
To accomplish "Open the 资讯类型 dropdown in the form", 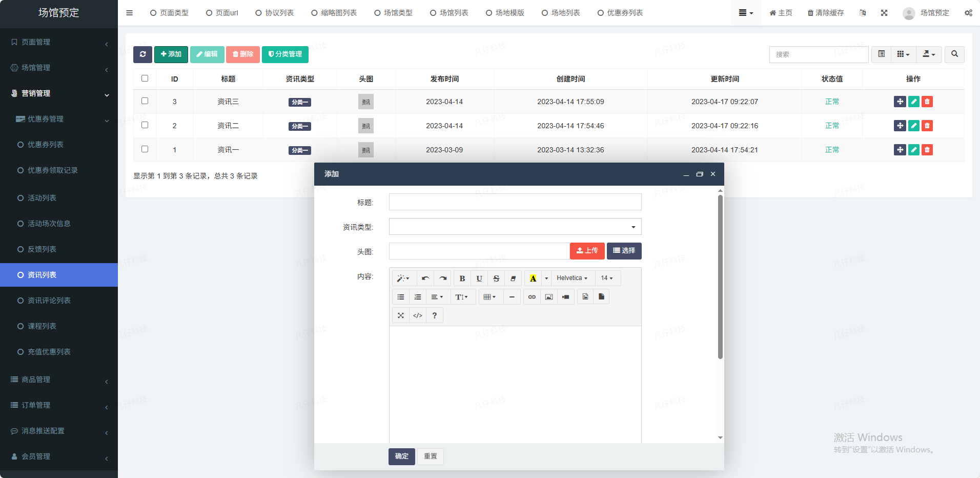I will (515, 227).
